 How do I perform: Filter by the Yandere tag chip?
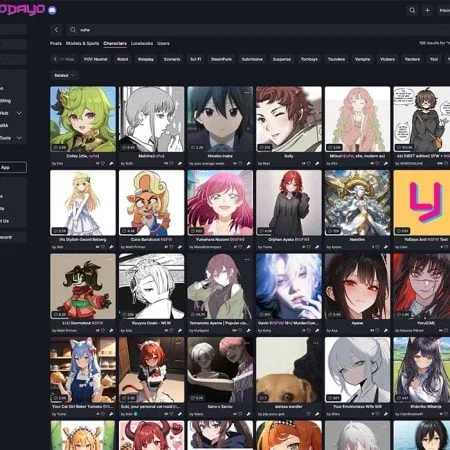point(412,59)
